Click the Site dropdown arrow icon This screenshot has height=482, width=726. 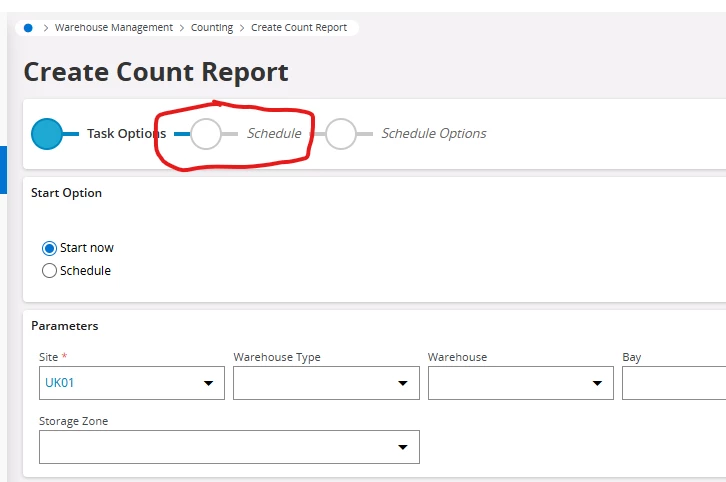(x=208, y=383)
